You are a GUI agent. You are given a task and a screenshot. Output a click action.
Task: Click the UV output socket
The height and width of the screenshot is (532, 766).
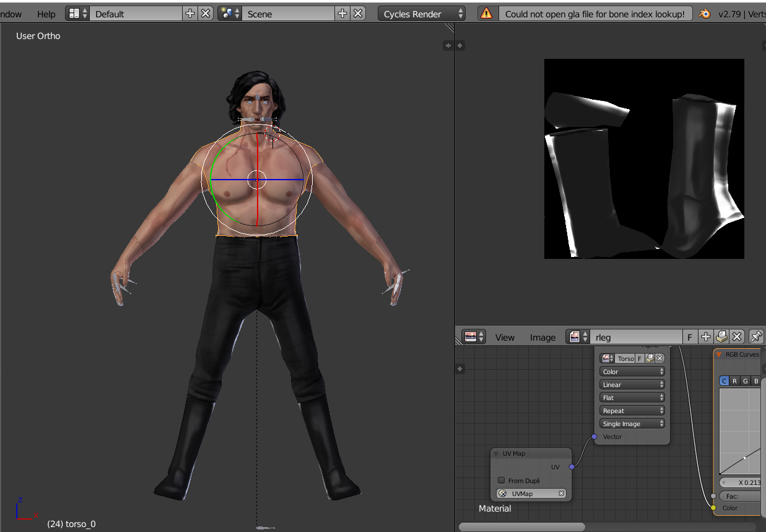click(572, 466)
